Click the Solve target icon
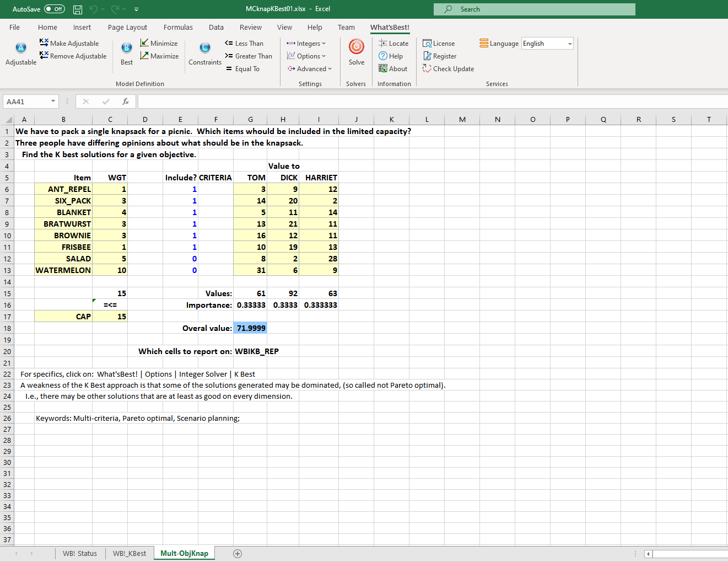This screenshot has height=562, width=728. pos(357,47)
